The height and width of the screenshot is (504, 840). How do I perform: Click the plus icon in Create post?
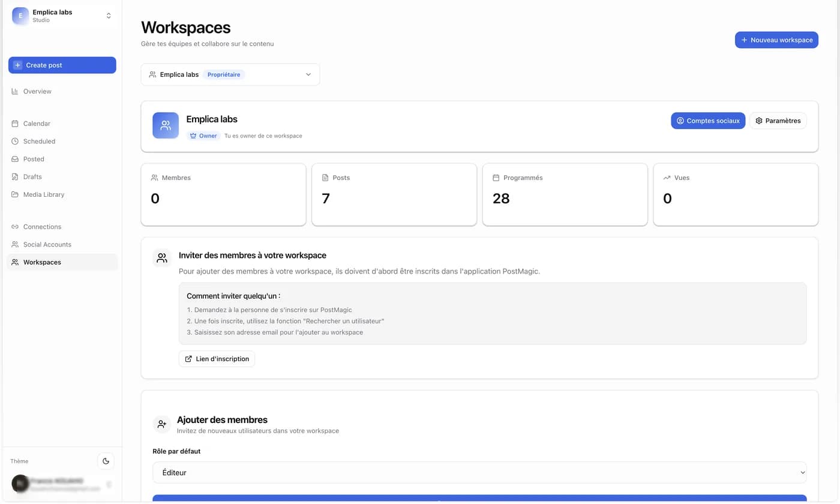17,65
